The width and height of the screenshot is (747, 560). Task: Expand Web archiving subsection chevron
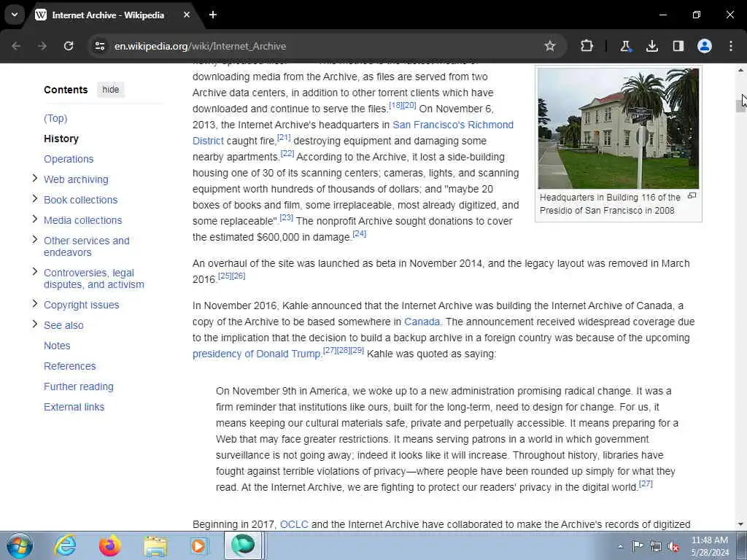34,178
